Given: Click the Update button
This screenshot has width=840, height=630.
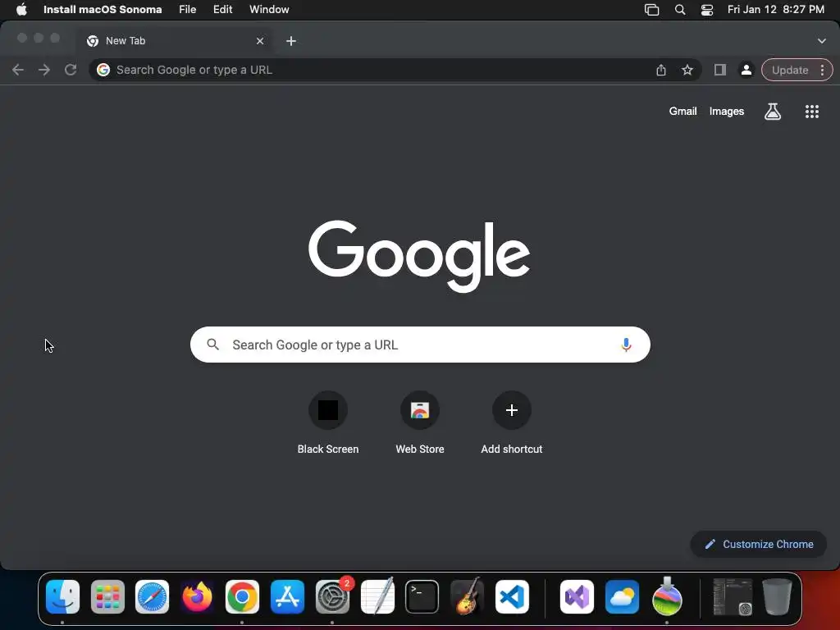Looking at the screenshot, I should tap(790, 70).
